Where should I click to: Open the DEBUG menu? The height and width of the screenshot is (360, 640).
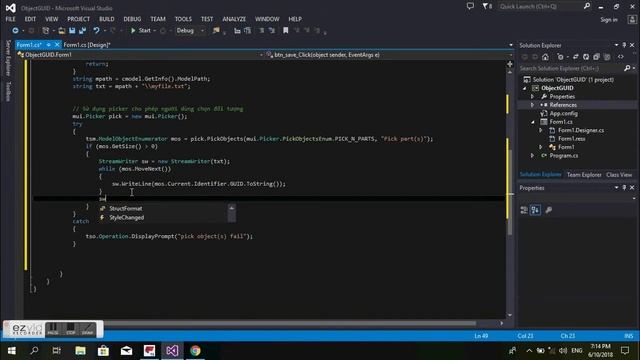click(132, 19)
